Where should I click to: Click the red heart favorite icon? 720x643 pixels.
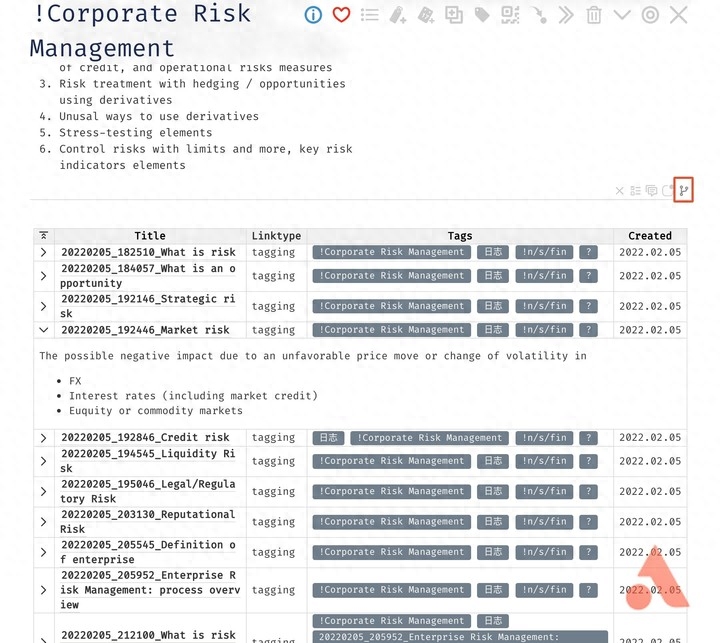pyautogui.click(x=341, y=15)
